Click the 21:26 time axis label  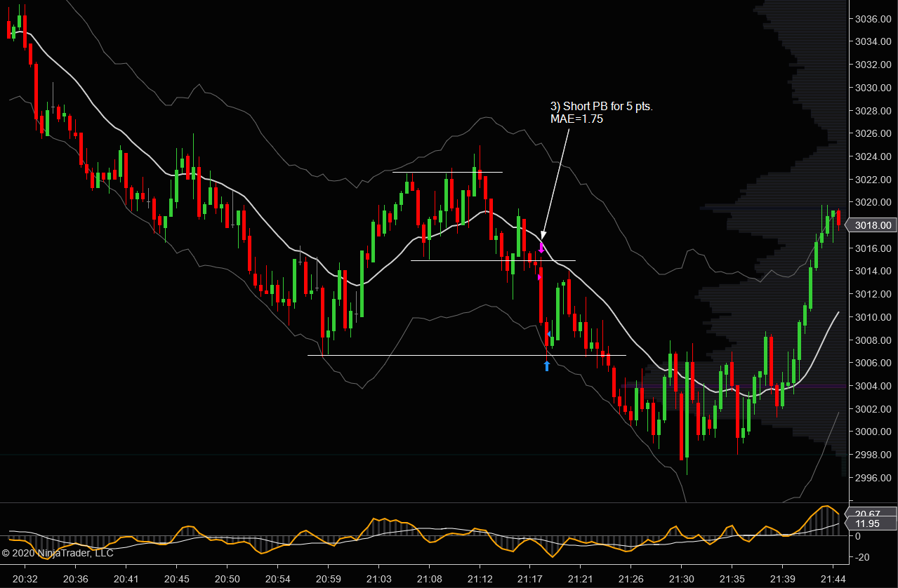(630, 579)
